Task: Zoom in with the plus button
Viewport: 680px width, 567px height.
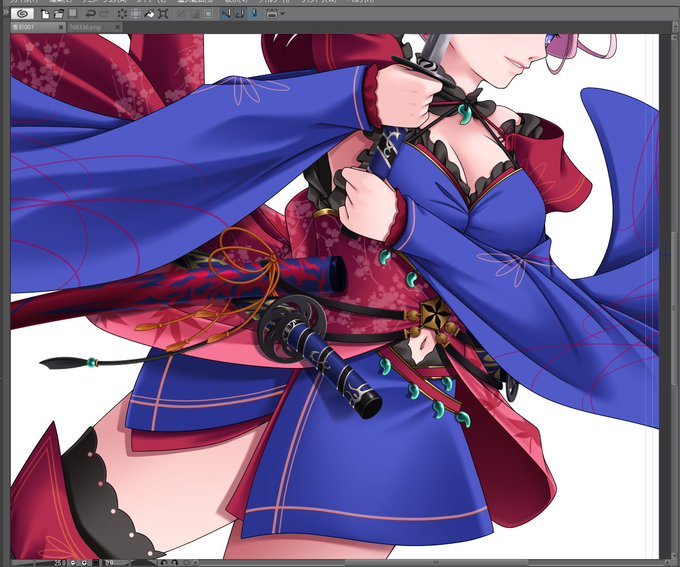Action: point(84,563)
